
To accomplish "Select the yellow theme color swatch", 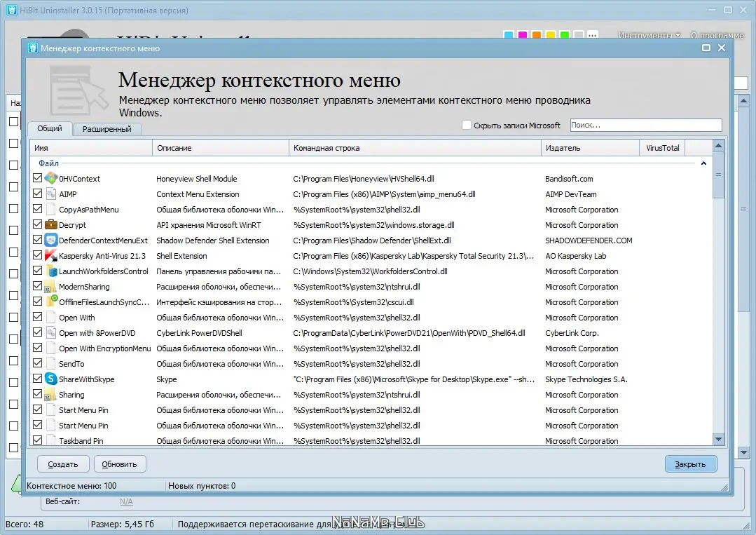I will click(550, 35).
